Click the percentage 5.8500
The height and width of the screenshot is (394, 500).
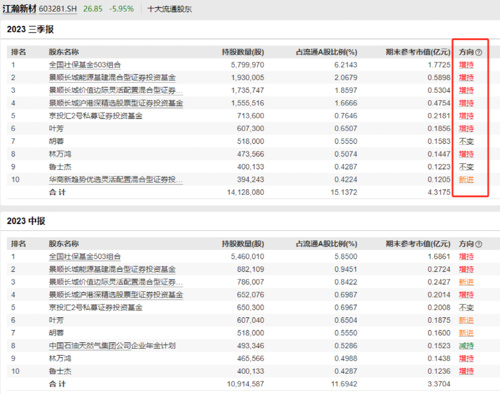coord(346,256)
